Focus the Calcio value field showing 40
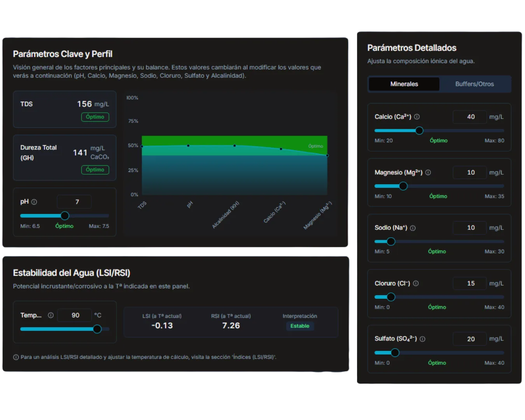 pos(470,117)
